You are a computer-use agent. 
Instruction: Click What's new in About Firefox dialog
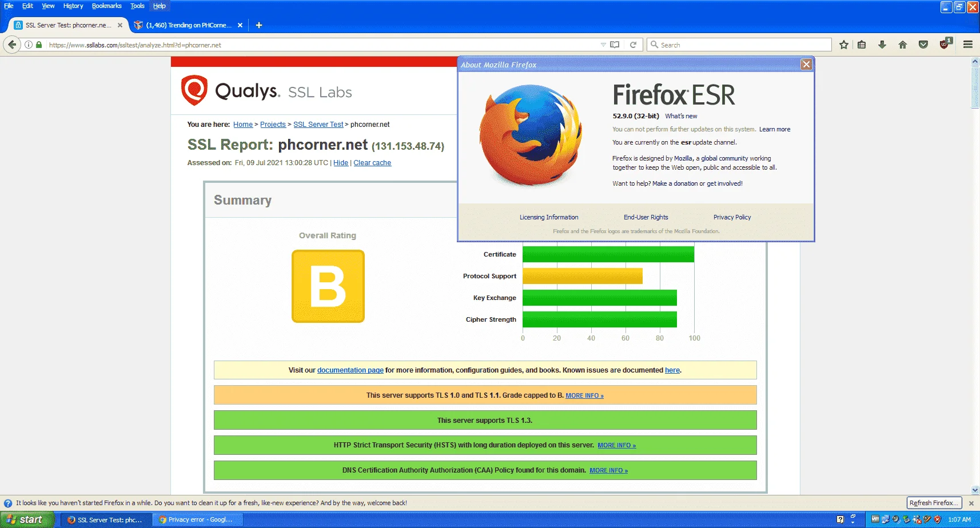coord(681,116)
